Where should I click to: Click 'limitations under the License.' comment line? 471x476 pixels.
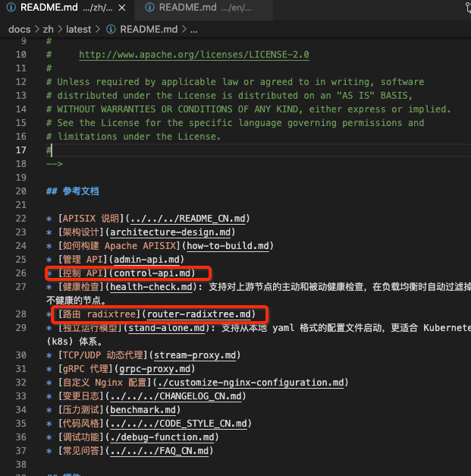coord(133,137)
